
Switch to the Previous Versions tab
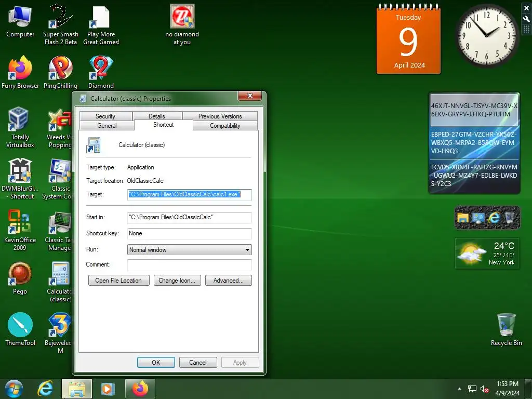click(220, 116)
